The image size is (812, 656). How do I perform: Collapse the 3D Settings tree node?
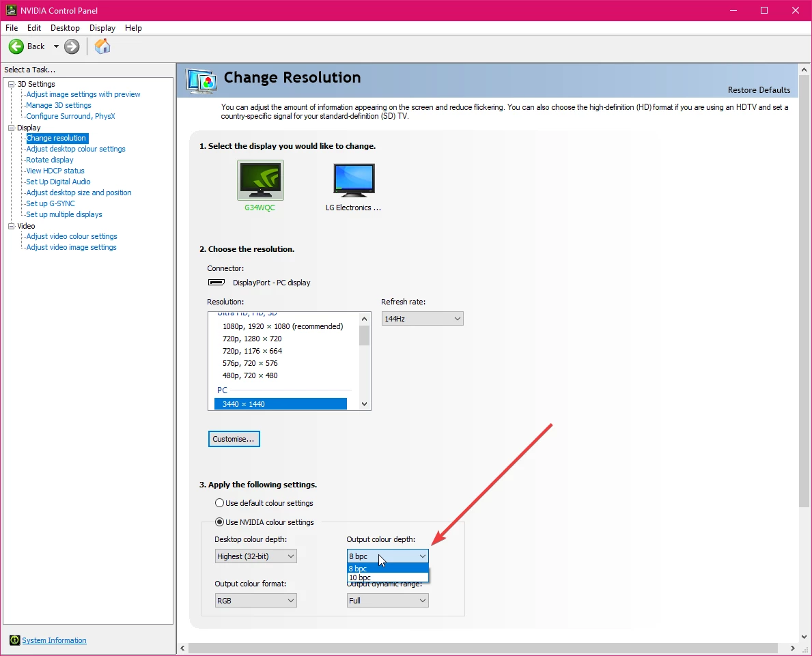click(11, 84)
